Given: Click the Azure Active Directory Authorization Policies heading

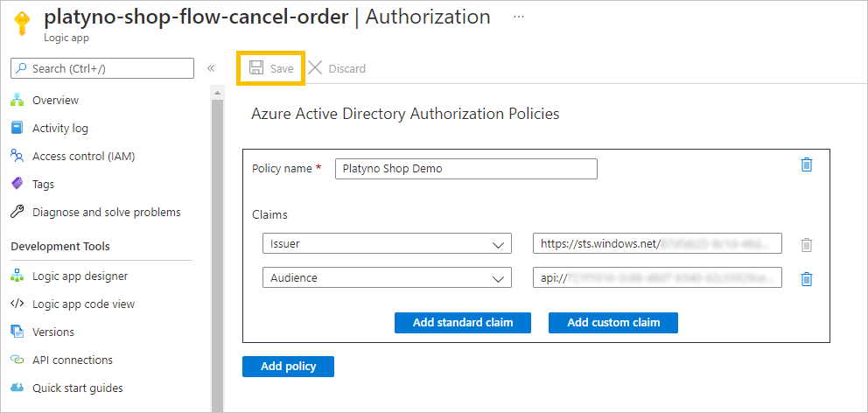Looking at the screenshot, I should coord(405,114).
